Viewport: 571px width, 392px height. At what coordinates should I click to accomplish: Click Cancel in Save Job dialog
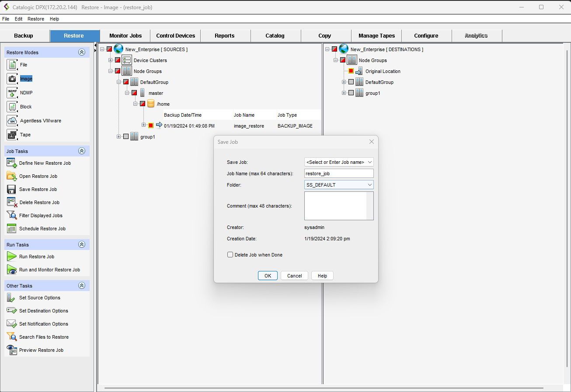pyautogui.click(x=294, y=276)
